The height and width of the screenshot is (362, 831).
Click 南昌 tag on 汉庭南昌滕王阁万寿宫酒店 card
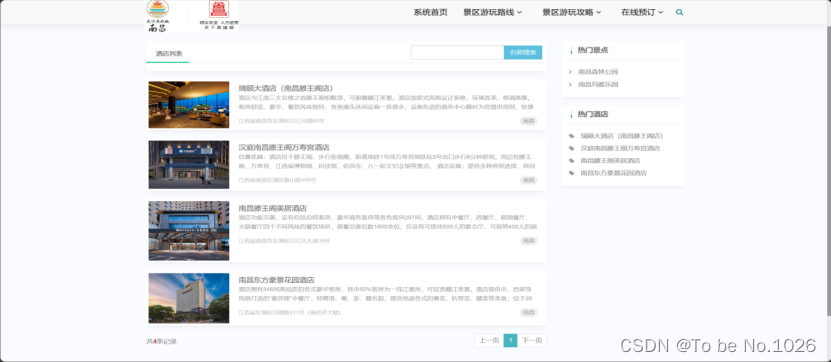pyautogui.click(x=528, y=180)
